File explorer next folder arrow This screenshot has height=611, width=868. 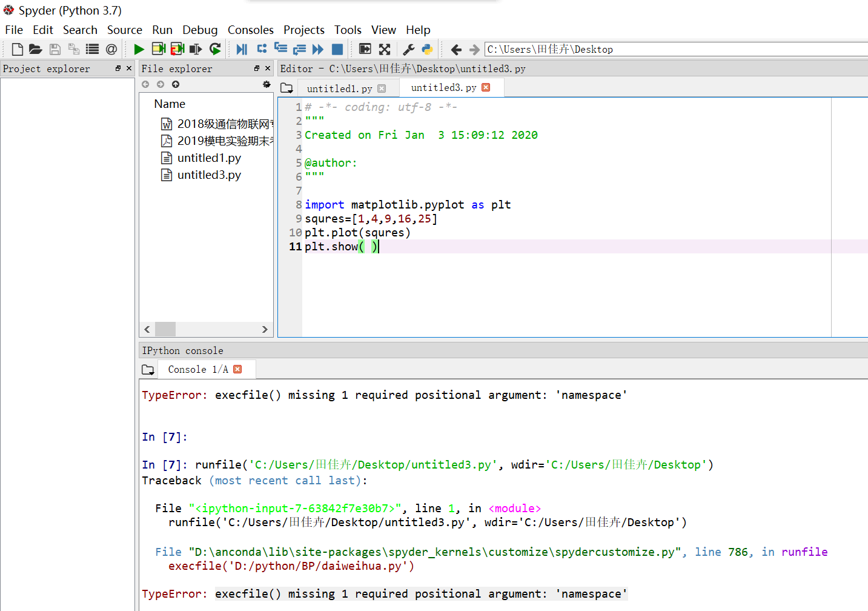click(161, 84)
